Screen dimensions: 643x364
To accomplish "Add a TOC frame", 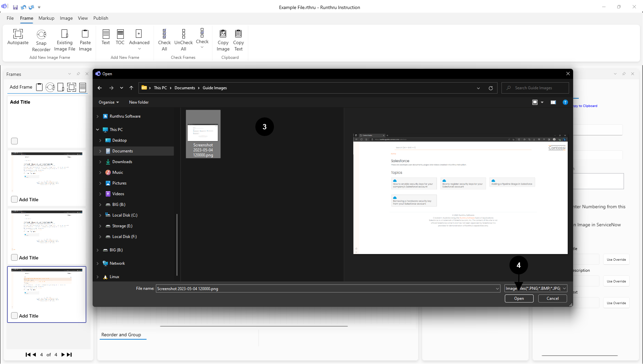I will pos(120,34).
